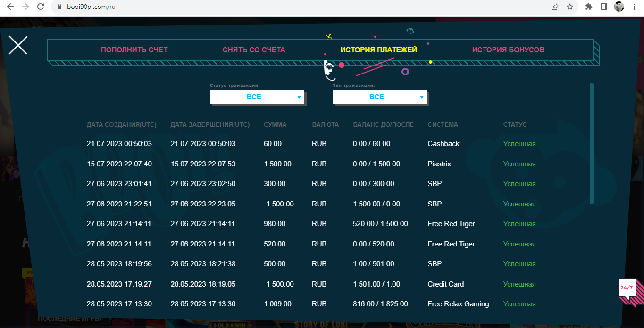Select Free Relax Gaming system cell
The height and width of the screenshot is (328, 644).
click(x=458, y=304)
